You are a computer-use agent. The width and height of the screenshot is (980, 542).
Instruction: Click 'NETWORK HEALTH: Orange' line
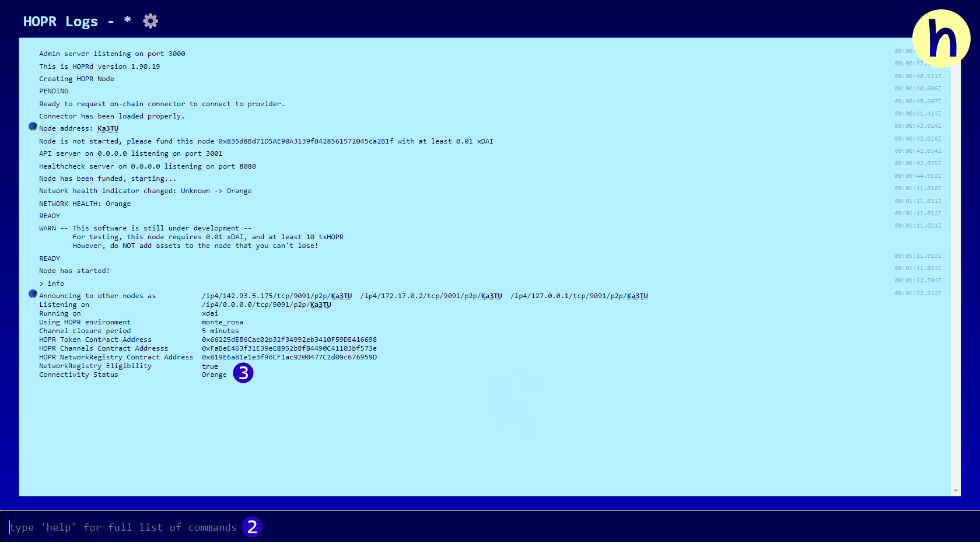pos(85,204)
